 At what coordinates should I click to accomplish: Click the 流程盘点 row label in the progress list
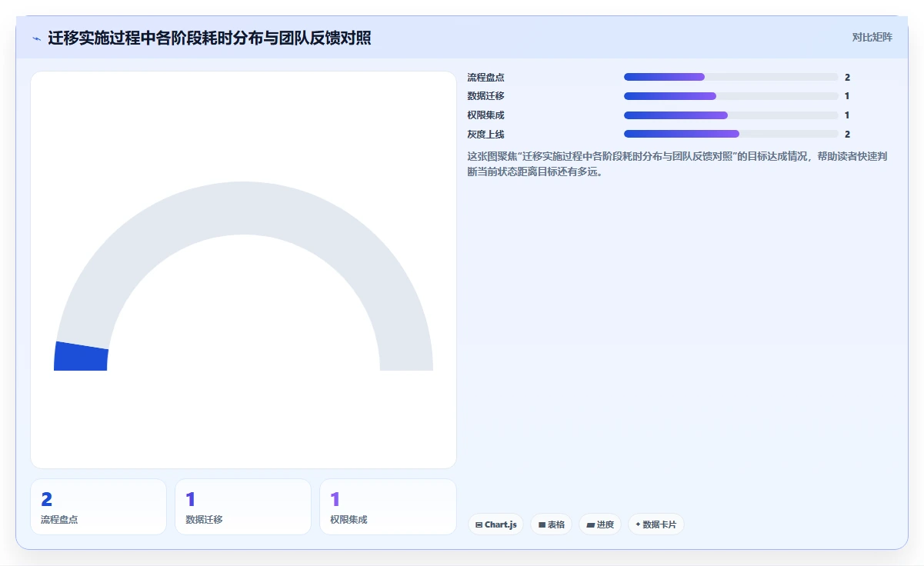point(486,78)
